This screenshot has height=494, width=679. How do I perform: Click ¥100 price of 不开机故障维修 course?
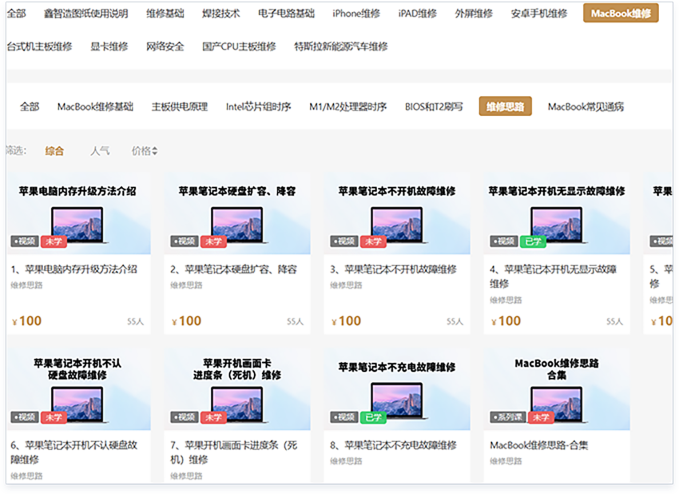[346, 321]
